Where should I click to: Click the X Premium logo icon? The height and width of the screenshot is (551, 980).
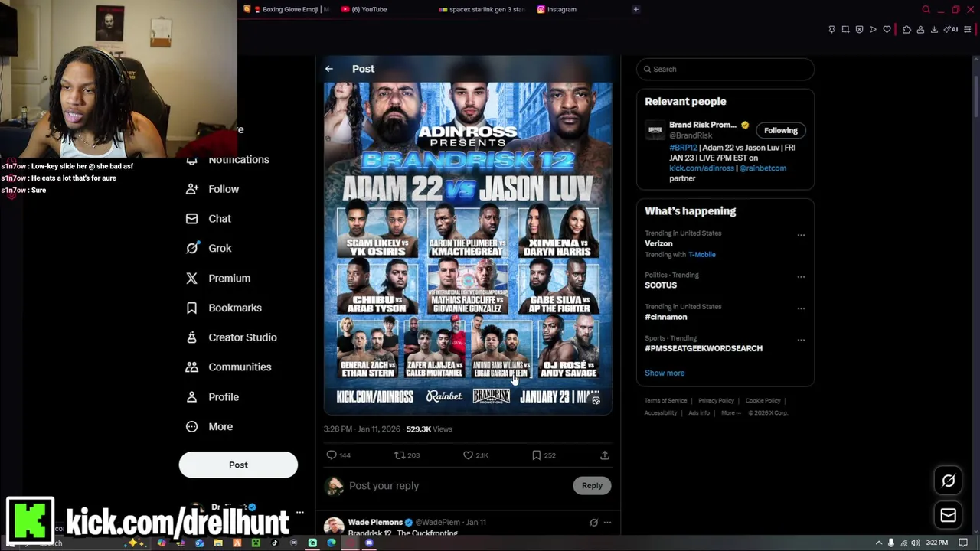191,278
